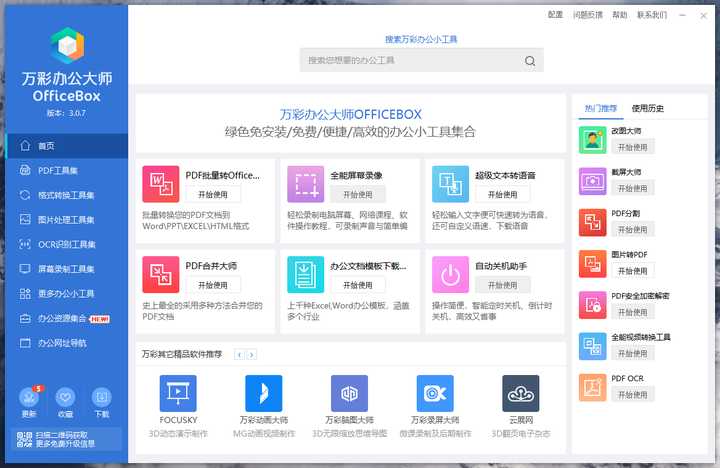Open the 配置 settings link
The height and width of the screenshot is (468, 720).
(x=555, y=15)
